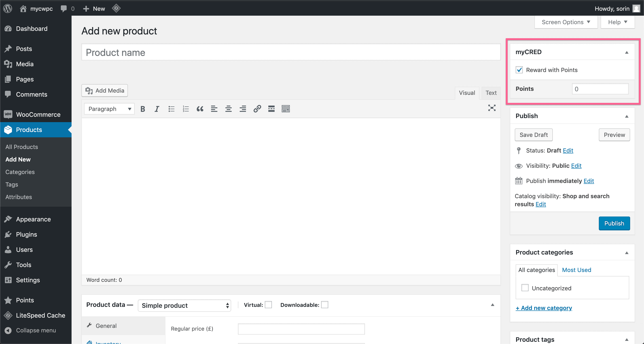Collapse the myCRED panel
644x344 pixels.
click(x=627, y=52)
